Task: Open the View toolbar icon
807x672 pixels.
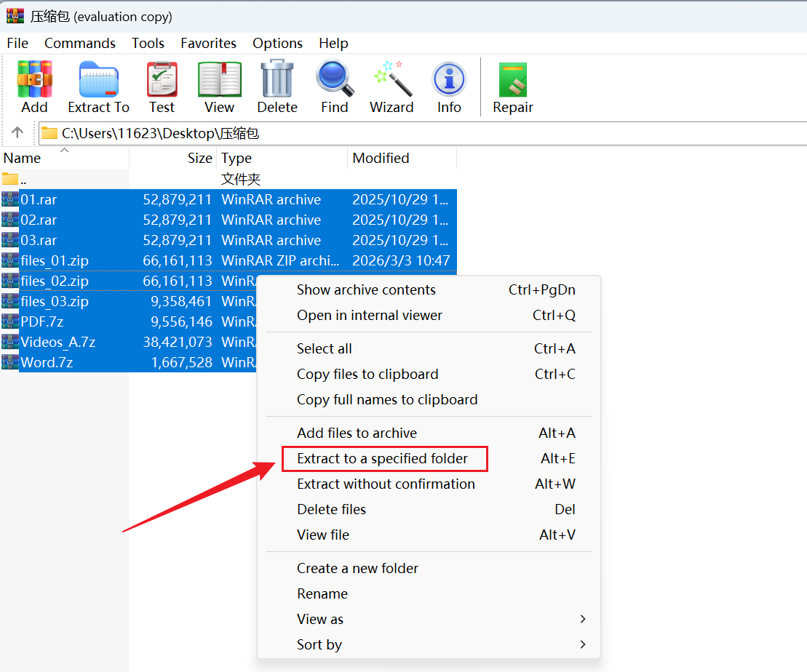Action: click(219, 80)
